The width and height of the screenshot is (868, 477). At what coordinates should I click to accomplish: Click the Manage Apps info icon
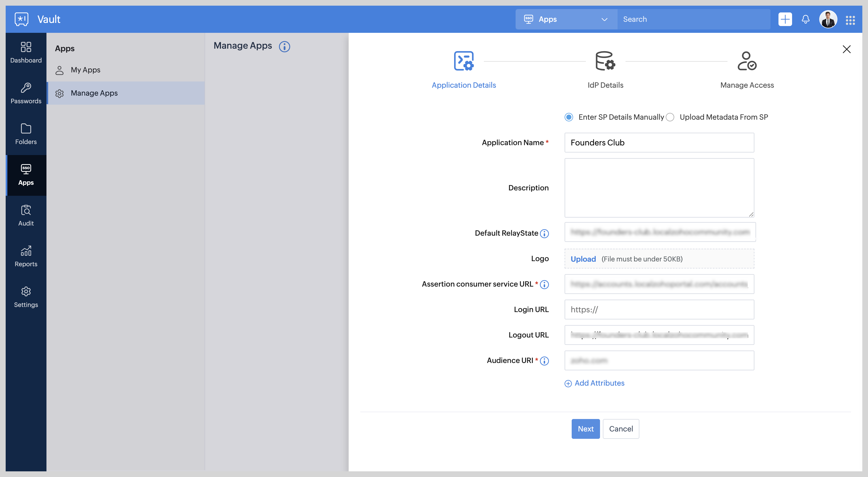click(284, 46)
